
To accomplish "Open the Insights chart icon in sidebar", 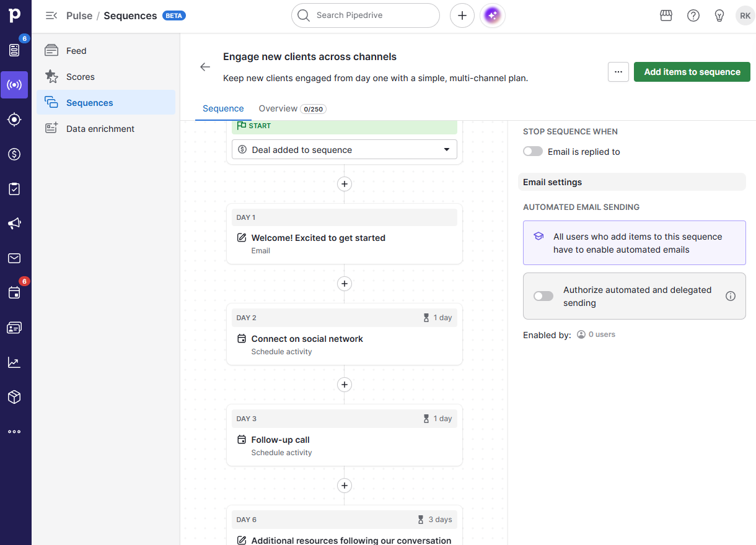I will (15, 362).
